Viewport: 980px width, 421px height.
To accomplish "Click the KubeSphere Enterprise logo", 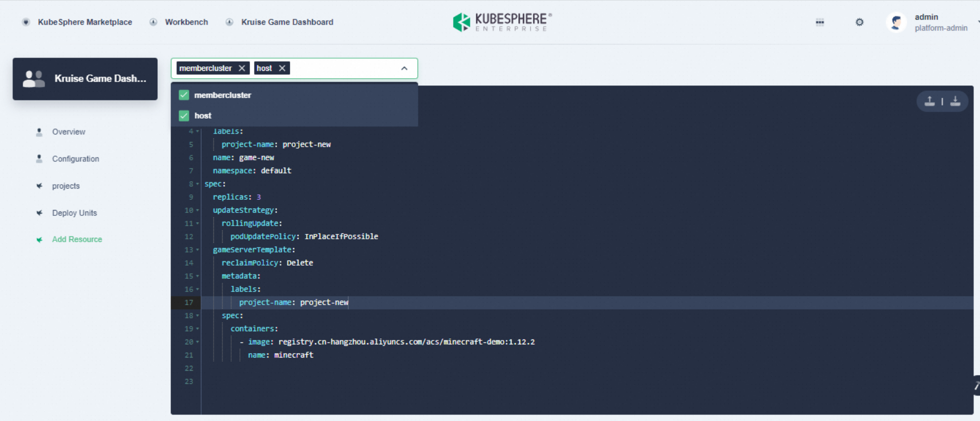I will pyautogui.click(x=502, y=22).
